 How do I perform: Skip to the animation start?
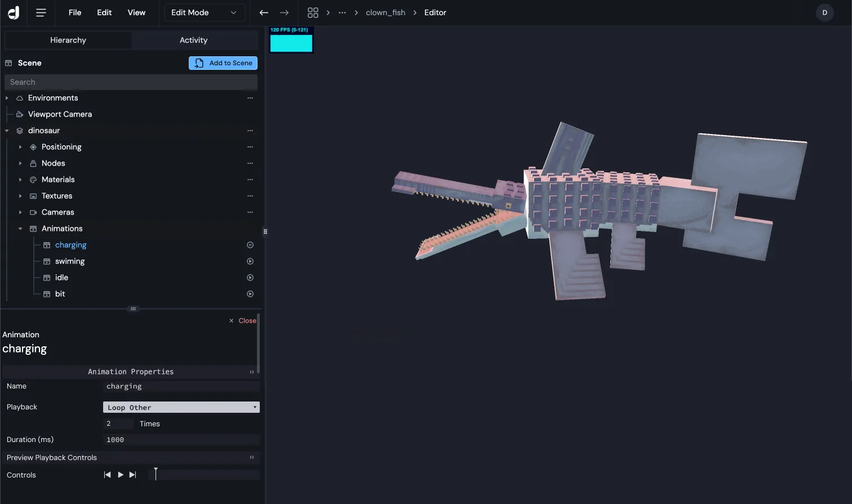coord(107,475)
